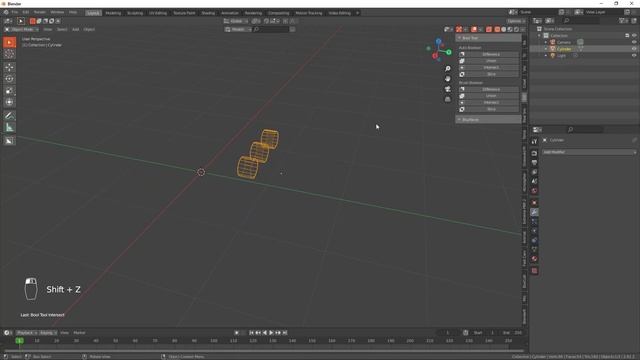Toggle viewport gizmos button
The height and width of the screenshot is (360, 640).
click(459, 29)
